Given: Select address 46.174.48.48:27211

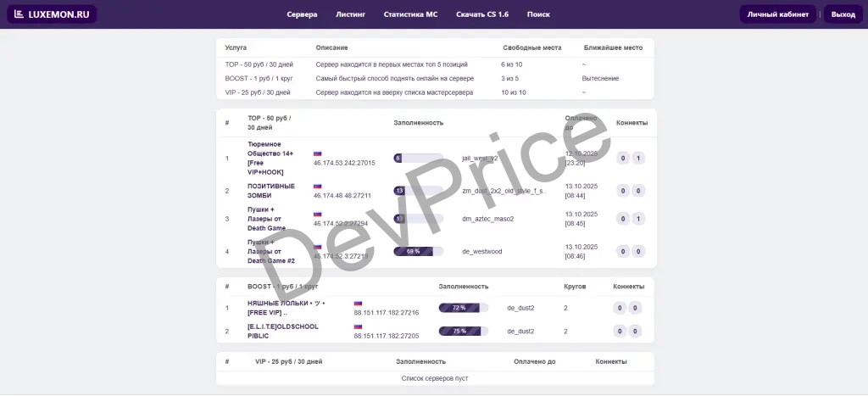Looking at the screenshot, I should coord(342,196).
